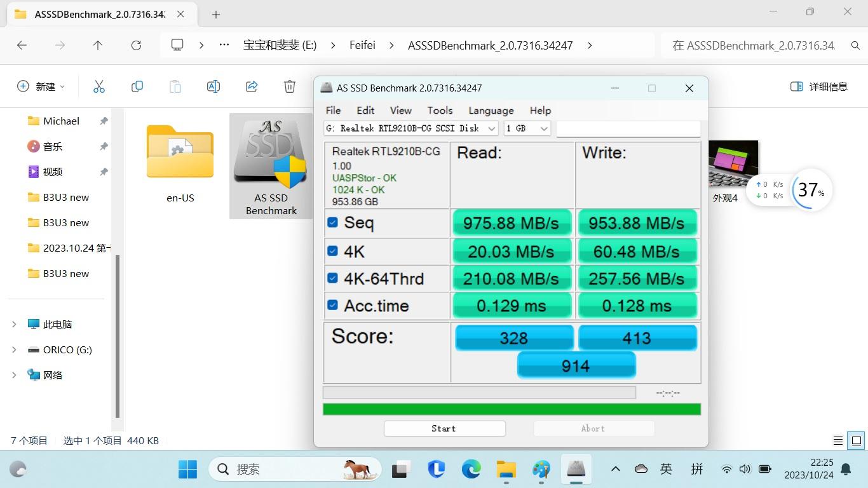Click the Feifei breadcrumb

[362, 45]
